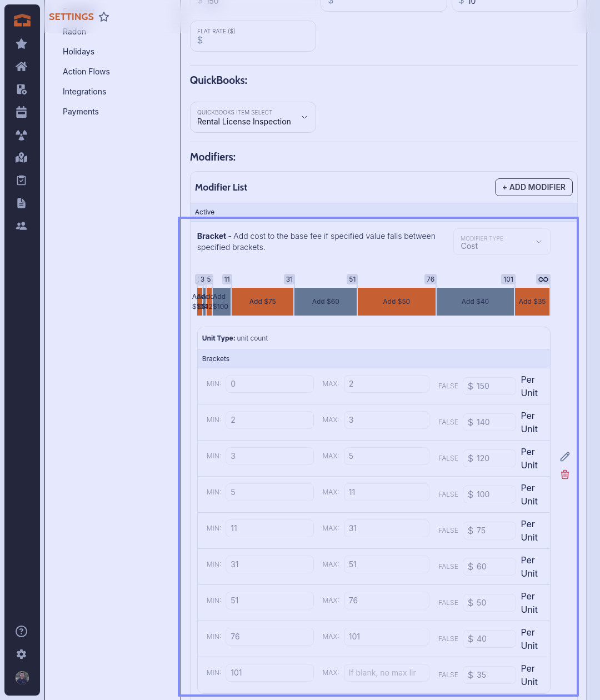Image resolution: width=600 pixels, height=700 pixels.
Task: Open the Modifier Type dropdown
Action: tap(502, 242)
